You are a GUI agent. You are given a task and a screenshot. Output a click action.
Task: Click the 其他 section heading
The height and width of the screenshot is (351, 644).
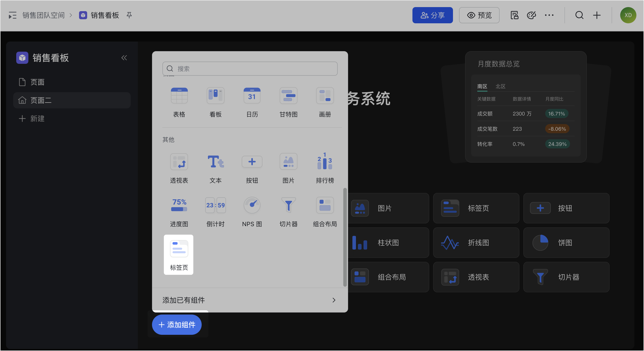coord(168,140)
